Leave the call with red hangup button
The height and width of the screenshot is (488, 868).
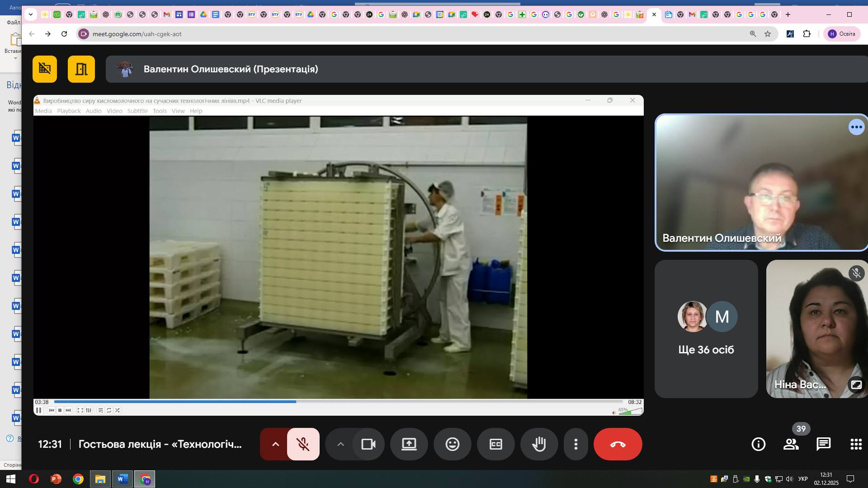618,444
